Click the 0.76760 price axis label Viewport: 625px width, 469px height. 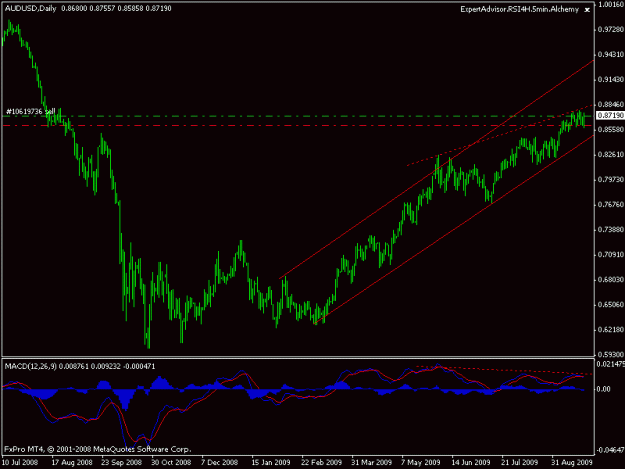coord(611,205)
